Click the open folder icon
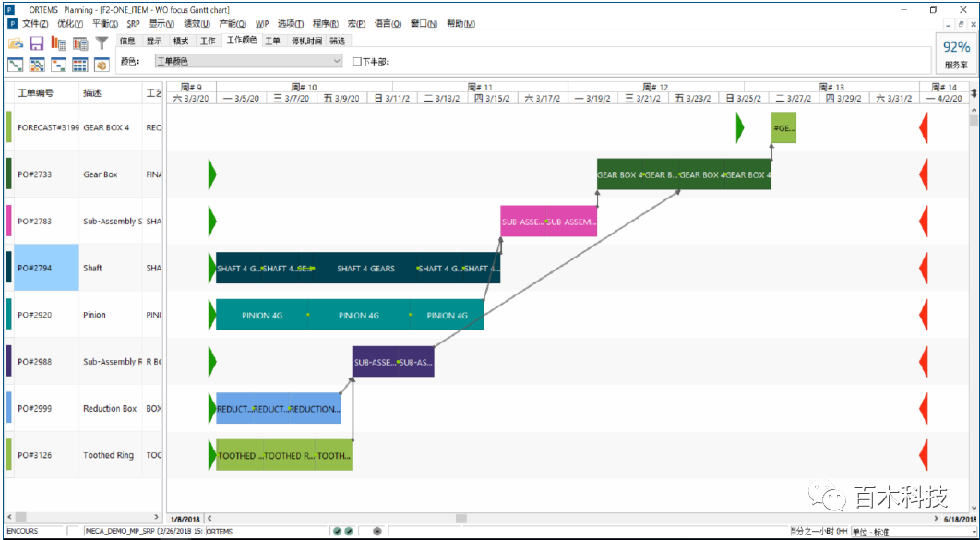Screen dimensions: 980x540 (16, 43)
